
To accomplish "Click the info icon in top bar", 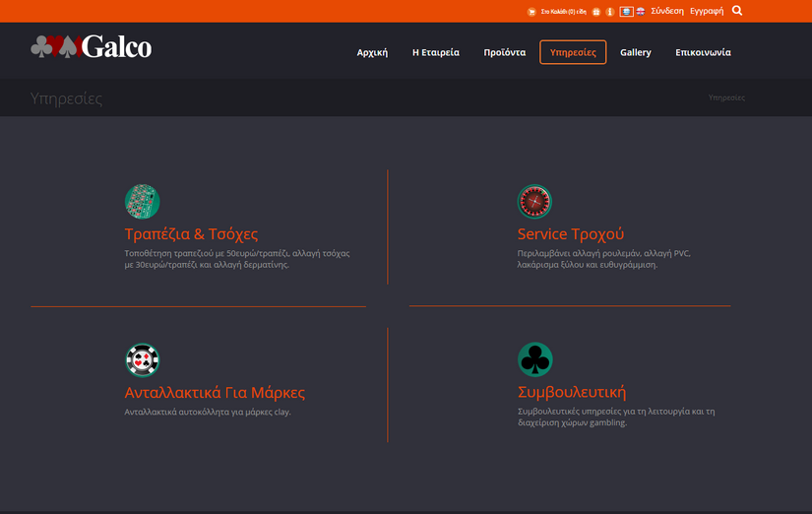I will pyautogui.click(x=610, y=12).
